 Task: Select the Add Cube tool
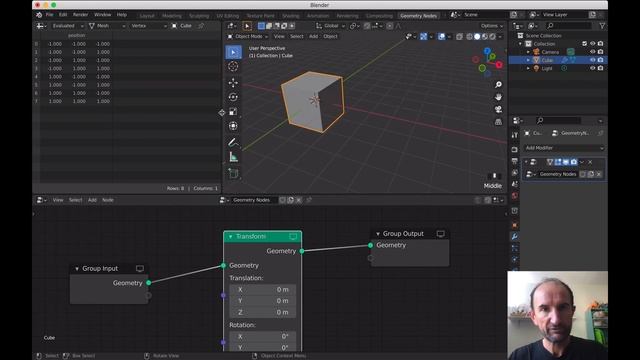point(233,173)
